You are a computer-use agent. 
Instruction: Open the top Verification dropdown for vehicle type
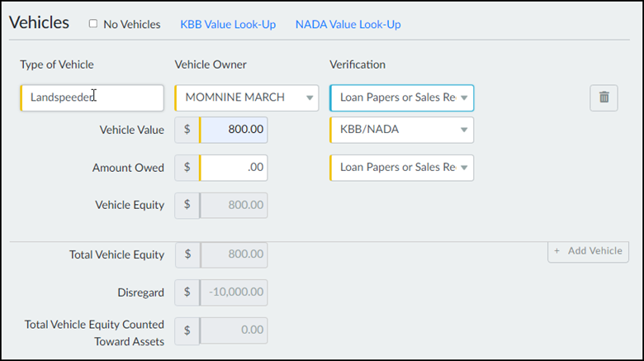coord(402,97)
